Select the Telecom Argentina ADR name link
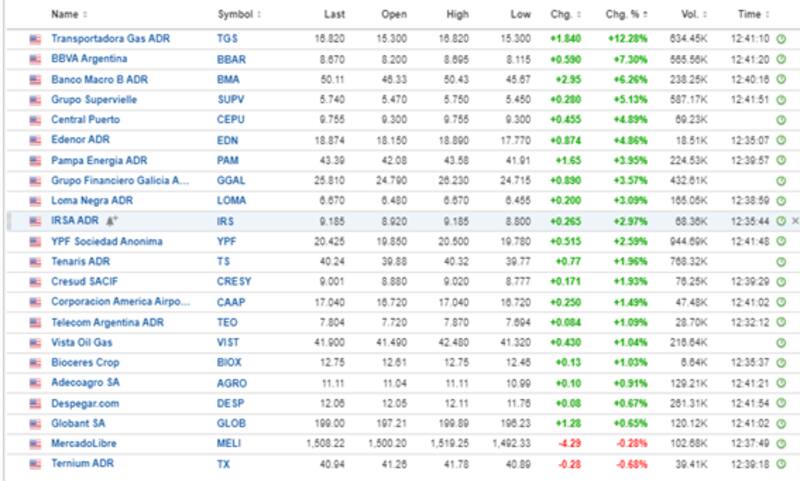This screenshot has height=481, width=800. point(106,322)
